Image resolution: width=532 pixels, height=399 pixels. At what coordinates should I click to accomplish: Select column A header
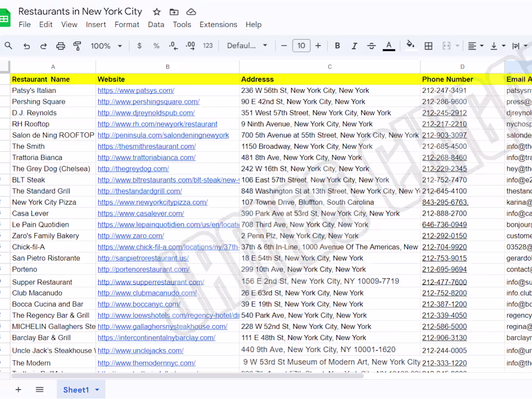pos(53,67)
